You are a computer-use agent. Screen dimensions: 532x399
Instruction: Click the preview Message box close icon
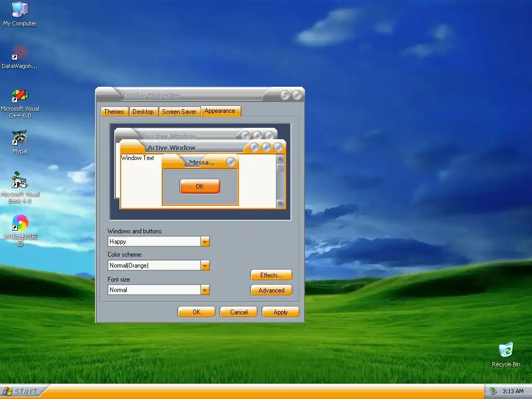pyautogui.click(x=231, y=162)
